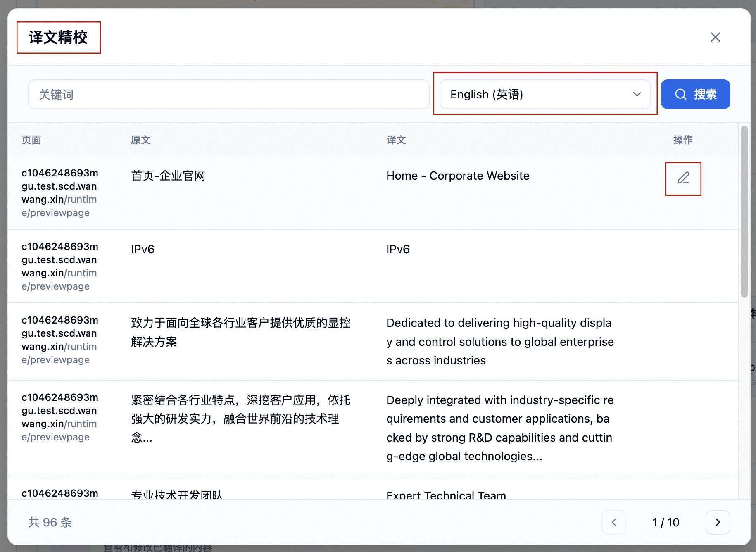Click the total count label 共 96 条
This screenshot has width=756, height=552.
(x=49, y=522)
